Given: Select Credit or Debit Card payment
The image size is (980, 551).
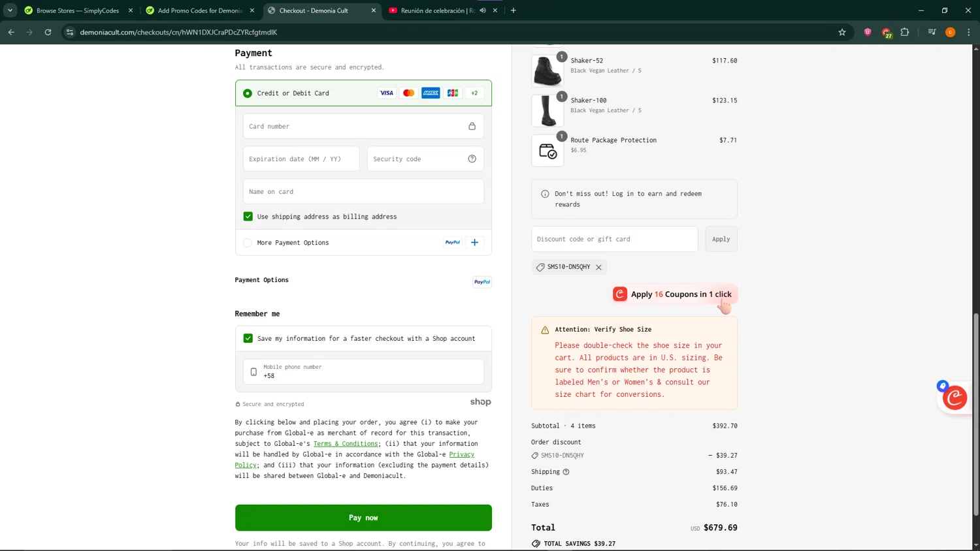Looking at the screenshot, I should [248, 93].
